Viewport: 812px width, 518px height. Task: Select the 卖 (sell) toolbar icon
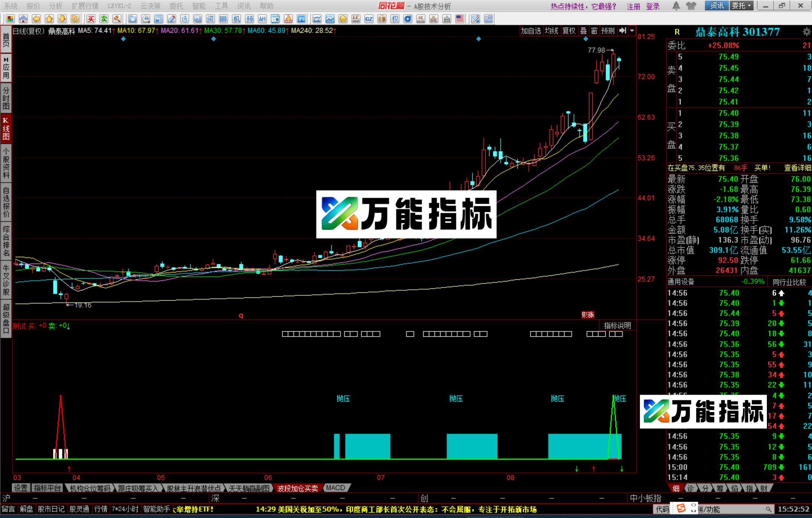(104, 19)
